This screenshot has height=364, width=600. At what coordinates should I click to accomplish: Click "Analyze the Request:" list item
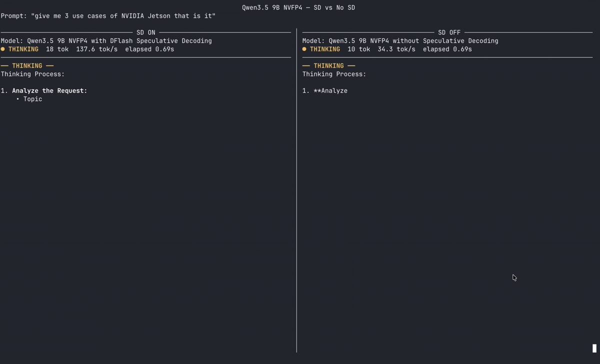click(x=49, y=91)
